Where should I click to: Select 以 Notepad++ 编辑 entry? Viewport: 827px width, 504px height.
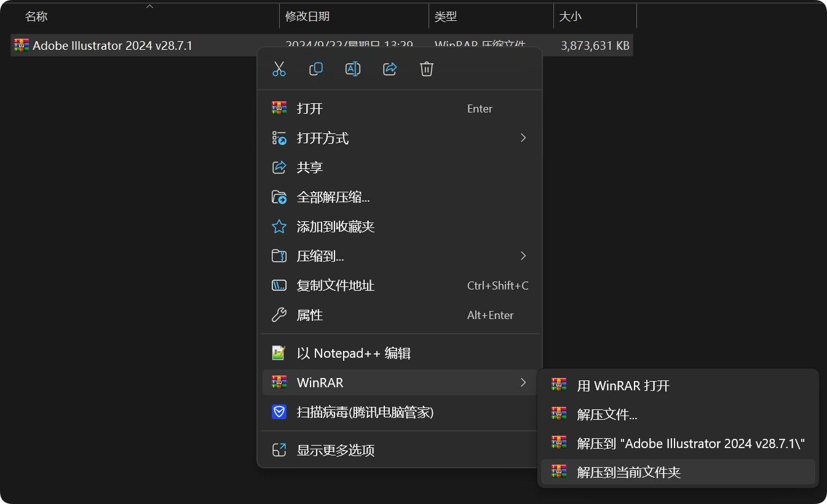pyautogui.click(x=354, y=353)
